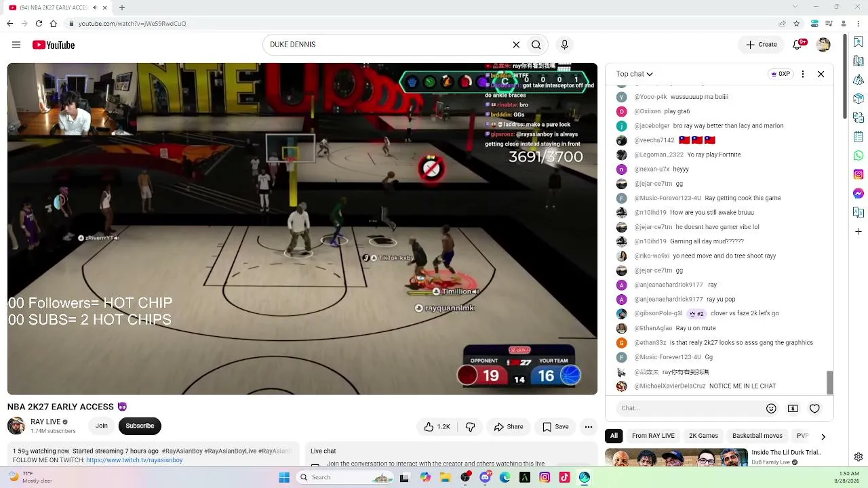Screen dimensions: 868x488
Task: Like the video with thumbs up
Action: [x=437, y=426]
